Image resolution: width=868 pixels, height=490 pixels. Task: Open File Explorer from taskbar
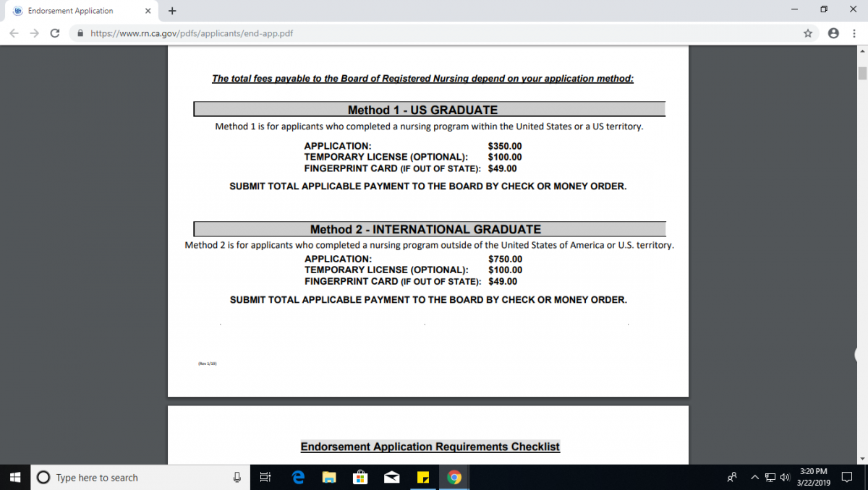pos(329,477)
